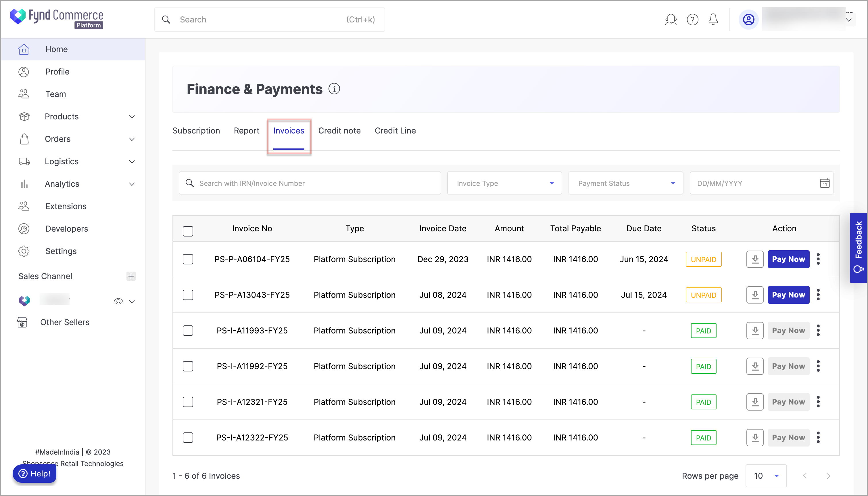Viewport: 868px width, 496px height.
Task: Pay Now for invoice PS-P-A13043-FY25
Action: pos(788,295)
